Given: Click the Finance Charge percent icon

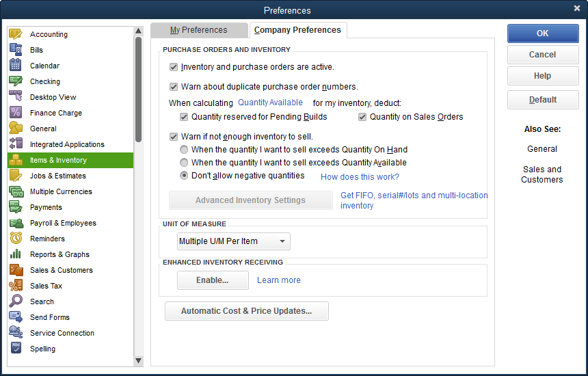Looking at the screenshot, I should coord(16,113).
